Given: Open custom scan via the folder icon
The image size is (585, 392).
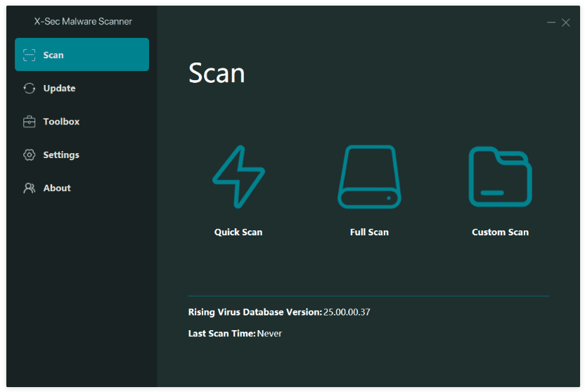Looking at the screenshot, I should click(x=501, y=176).
